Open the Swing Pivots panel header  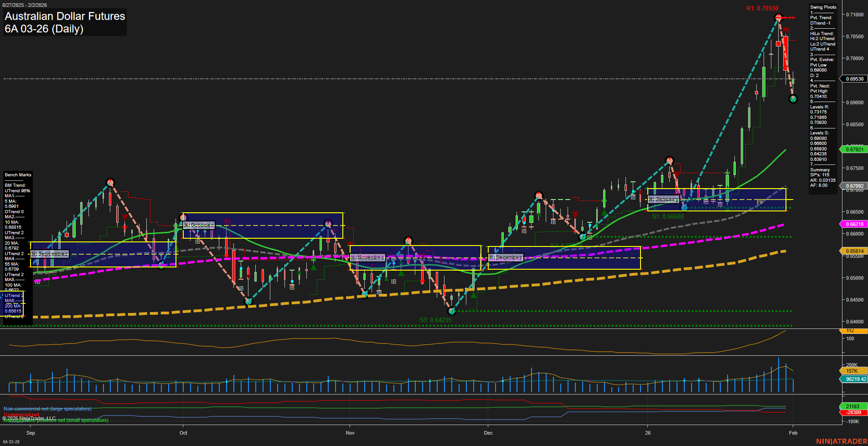pyautogui.click(x=823, y=7)
